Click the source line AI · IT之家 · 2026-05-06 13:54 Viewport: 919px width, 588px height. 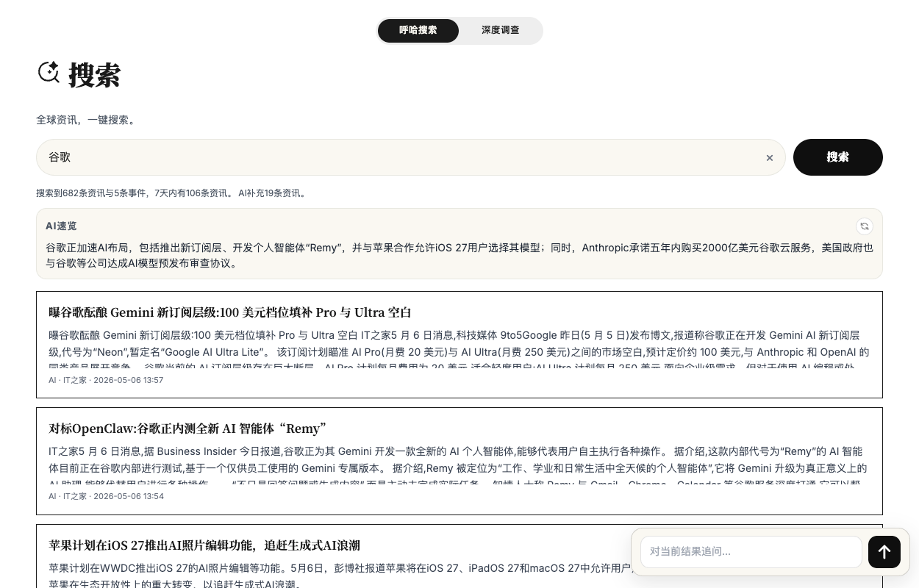pos(106,496)
